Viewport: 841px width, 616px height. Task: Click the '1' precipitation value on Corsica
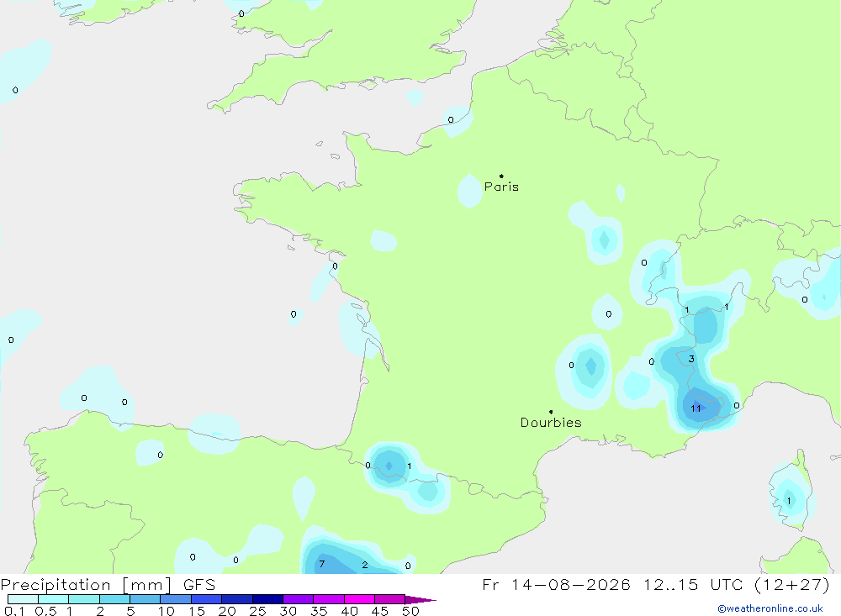pos(789,501)
